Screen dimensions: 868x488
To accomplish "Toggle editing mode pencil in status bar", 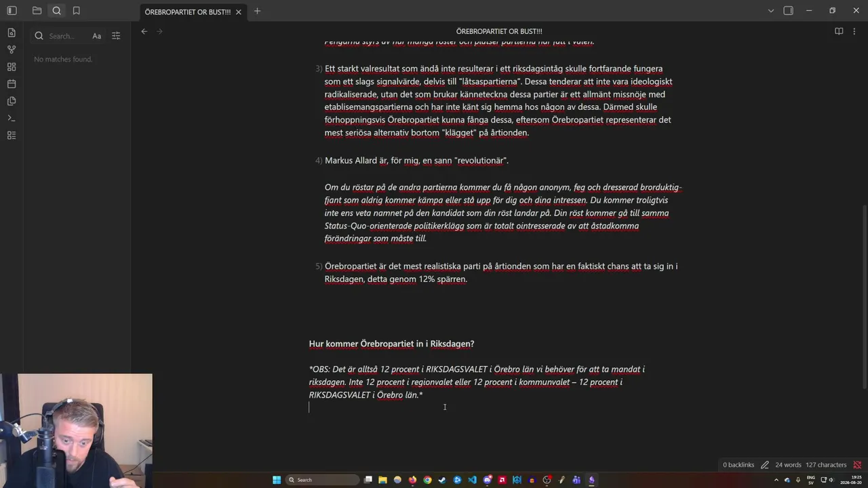I will 765,465.
